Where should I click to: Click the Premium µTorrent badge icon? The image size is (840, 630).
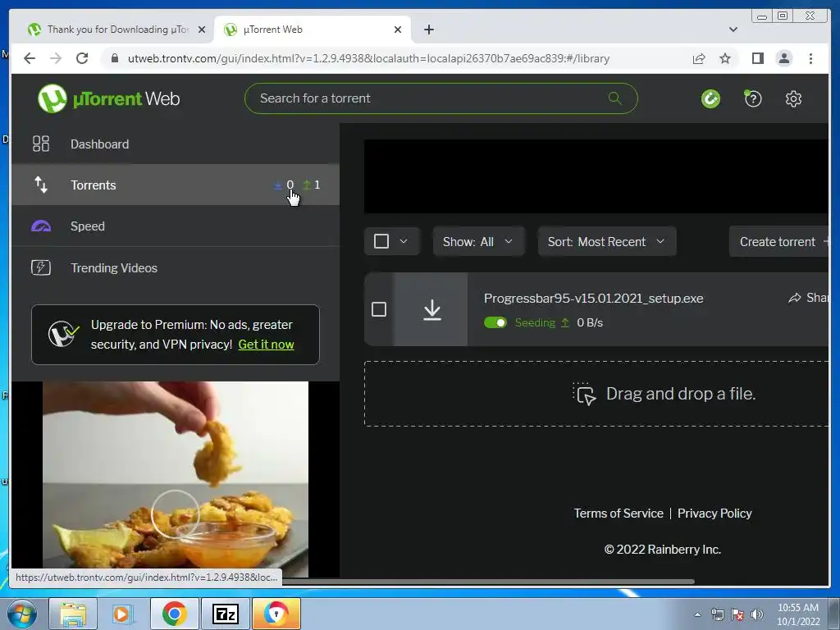pos(62,335)
